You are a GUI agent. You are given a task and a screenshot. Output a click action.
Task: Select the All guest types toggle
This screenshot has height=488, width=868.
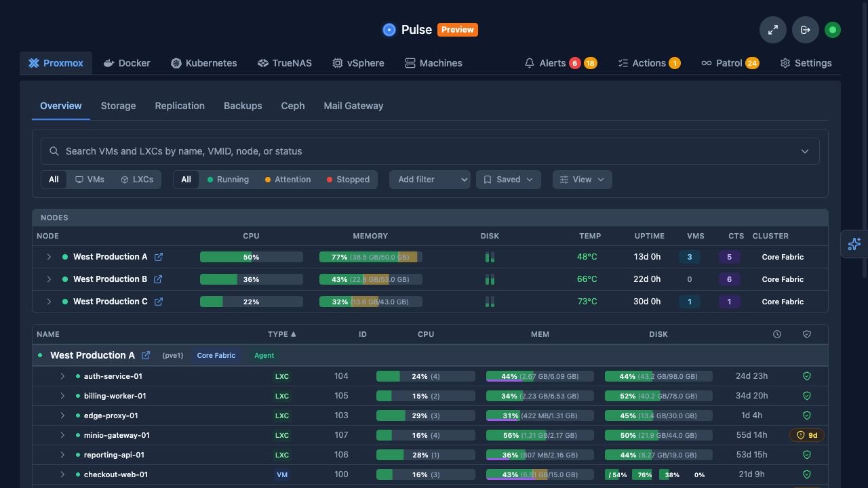tap(54, 180)
